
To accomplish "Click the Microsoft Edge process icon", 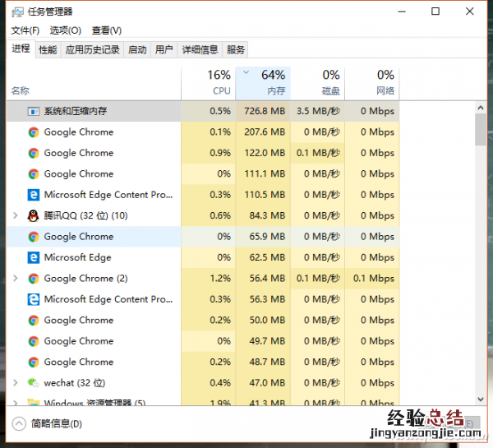I will coord(34,257).
